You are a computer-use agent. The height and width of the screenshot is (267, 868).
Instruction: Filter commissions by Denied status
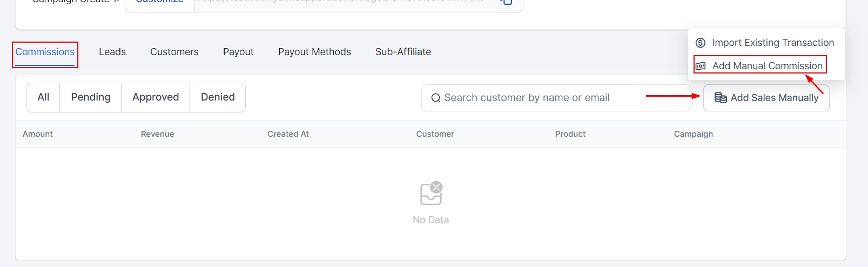[x=218, y=97]
